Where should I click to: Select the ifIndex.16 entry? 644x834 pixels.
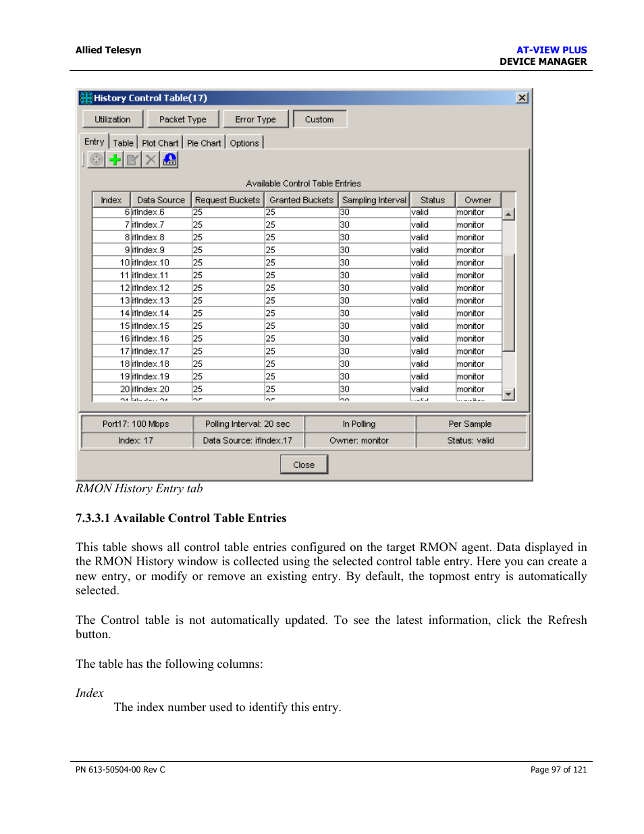tap(297, 339)
